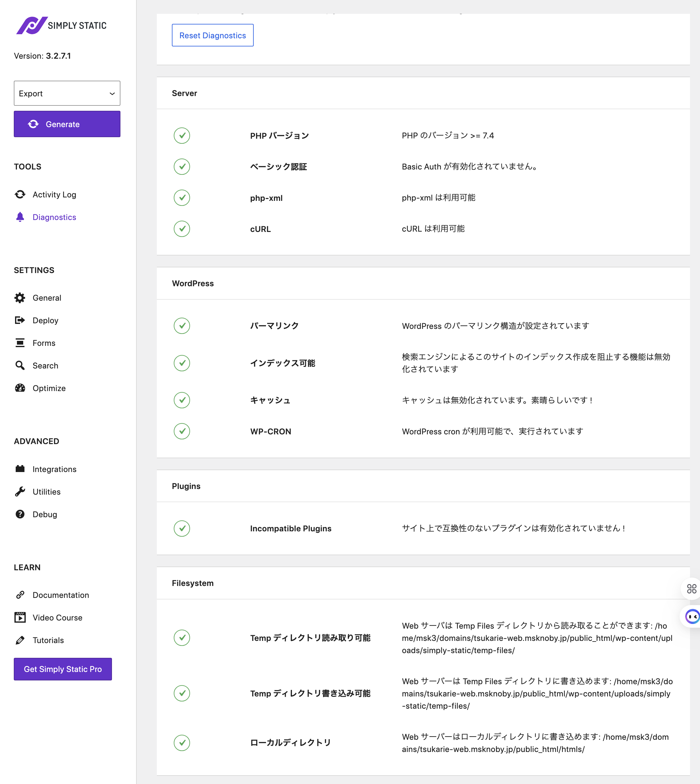700x784 pixels.
Task: Click the Simply Static logo icon
Action: [32, 25]
